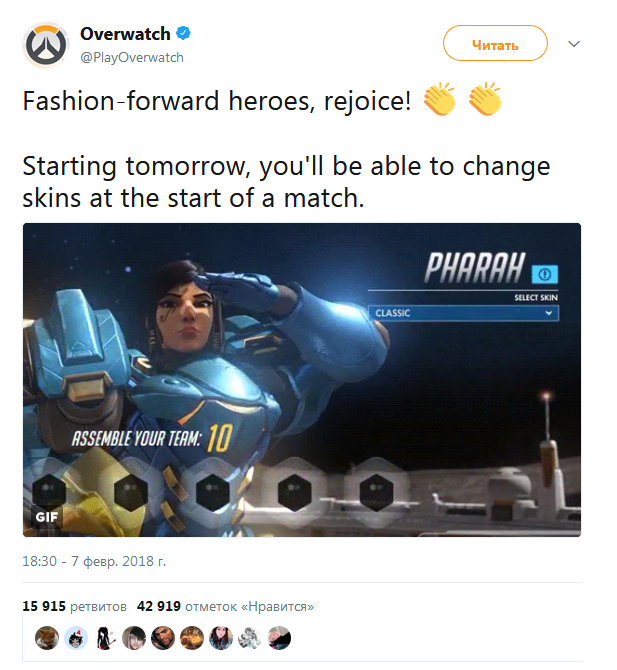Click the arrow on the skin dropdown
This screenshot has height=670, width=617.
pos(549,313)
